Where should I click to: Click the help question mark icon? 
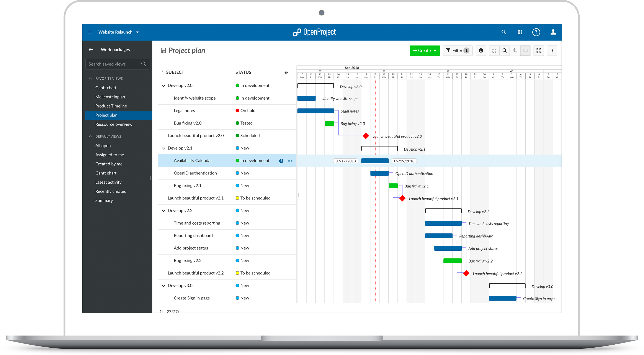(536, 32)
